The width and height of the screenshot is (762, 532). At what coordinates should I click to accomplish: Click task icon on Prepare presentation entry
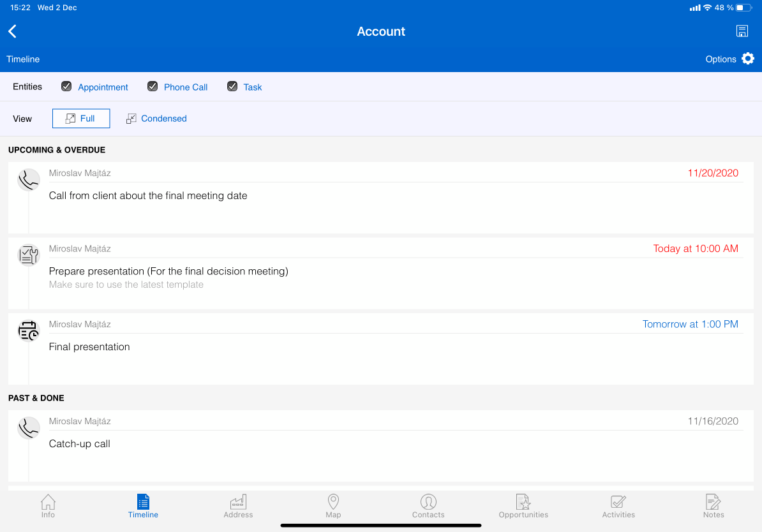coord(28,255)
